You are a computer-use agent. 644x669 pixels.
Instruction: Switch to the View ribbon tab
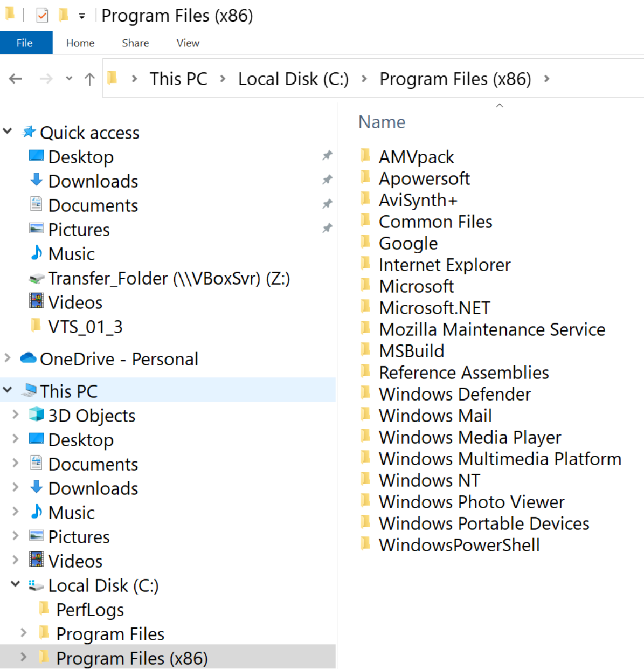pyautogui.click(x=188, y=43)
